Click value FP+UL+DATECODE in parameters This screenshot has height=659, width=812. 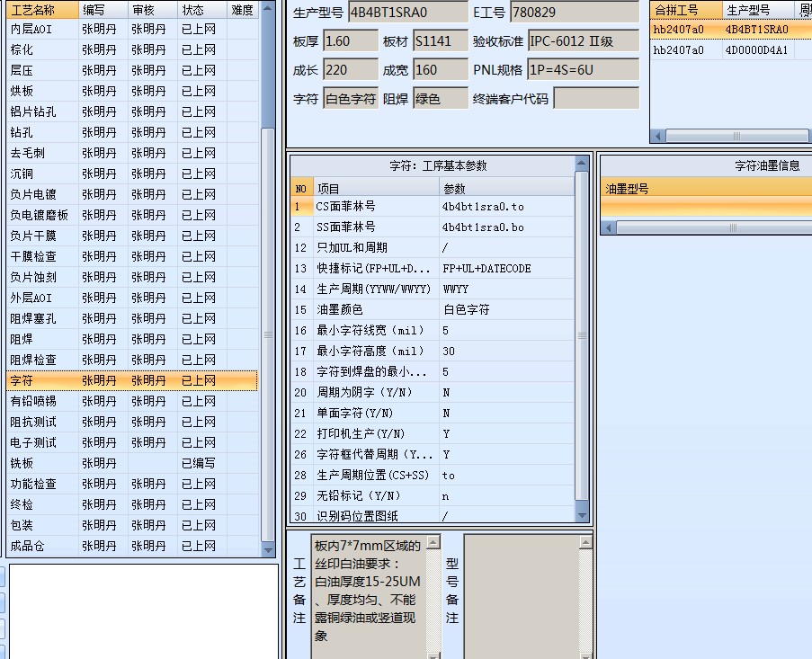(486, 269)
